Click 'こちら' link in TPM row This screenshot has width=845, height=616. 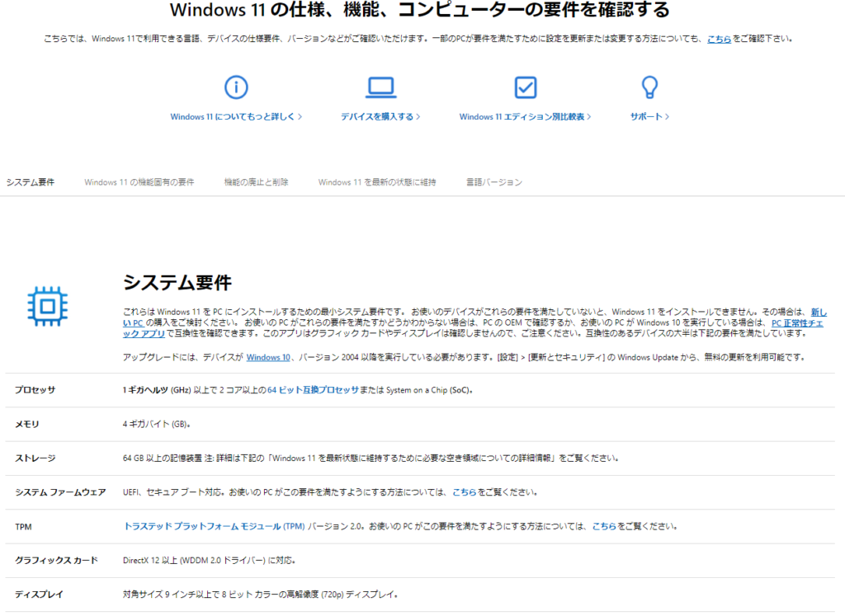604,526
